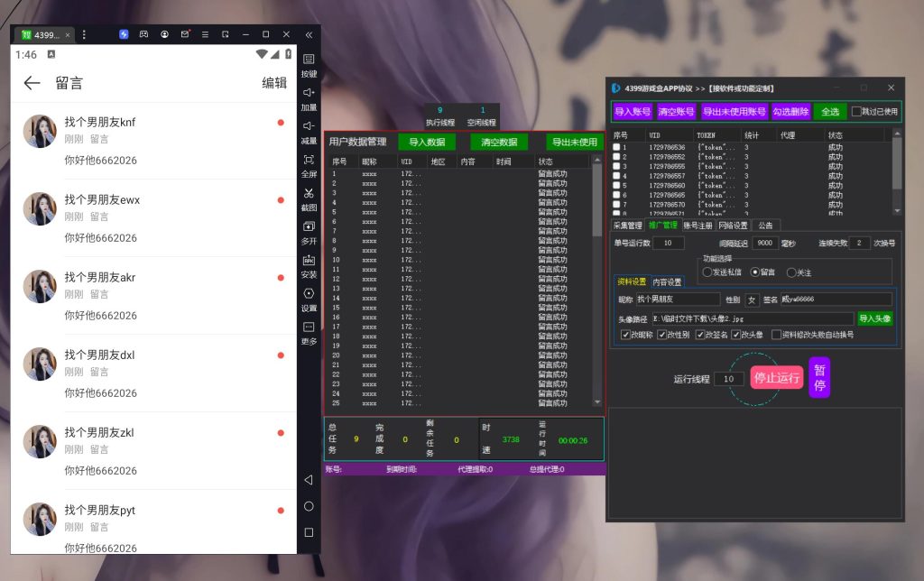This screenshot has width=924, height=581.
Task: Open the hamburger menu in emulator titlebar
Action: pos(205,35)
